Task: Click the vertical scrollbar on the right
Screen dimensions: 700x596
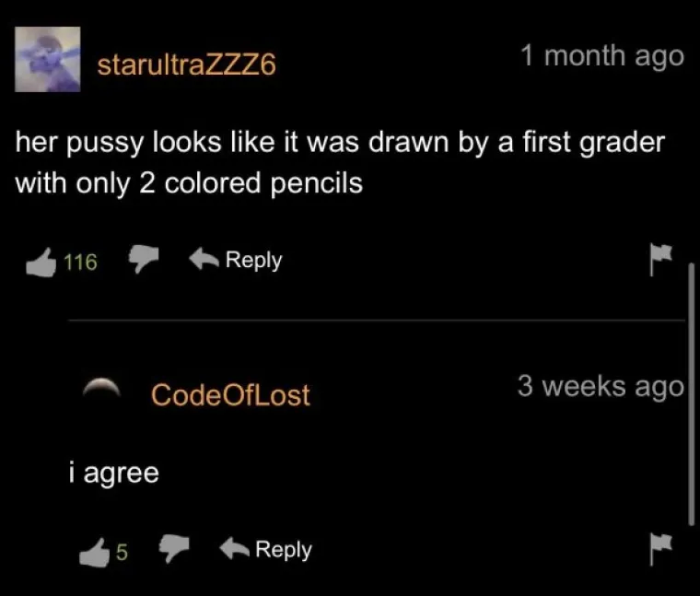Action: 691,394
